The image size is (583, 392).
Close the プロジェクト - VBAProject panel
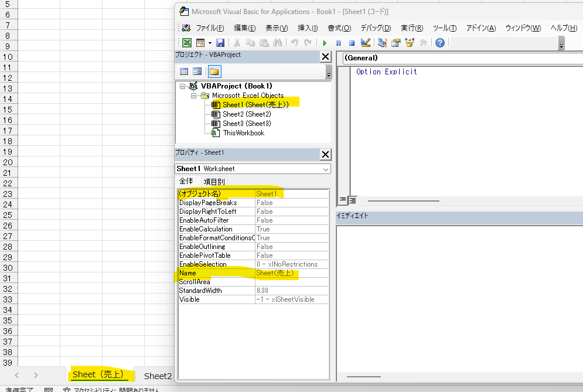[x=325, y=56]
